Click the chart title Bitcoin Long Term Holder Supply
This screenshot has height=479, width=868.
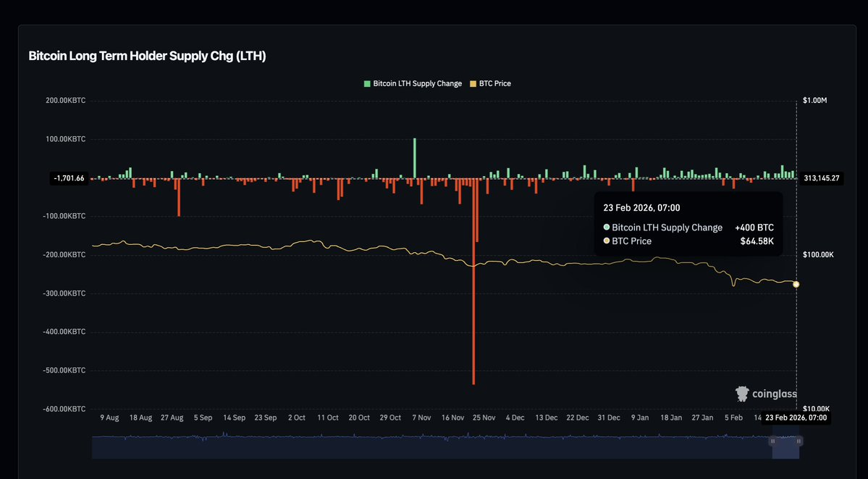147,56
